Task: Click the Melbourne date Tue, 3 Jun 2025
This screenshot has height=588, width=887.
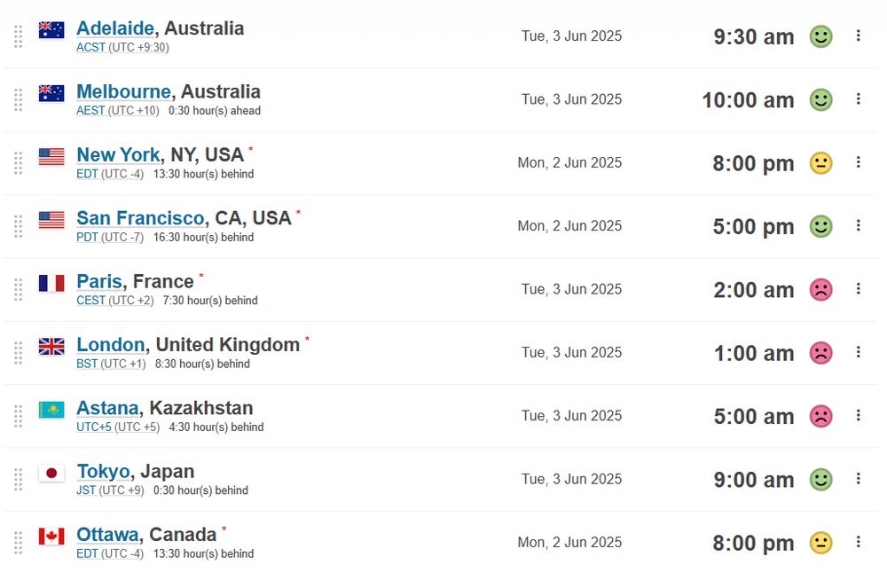Action: point(571,99)
